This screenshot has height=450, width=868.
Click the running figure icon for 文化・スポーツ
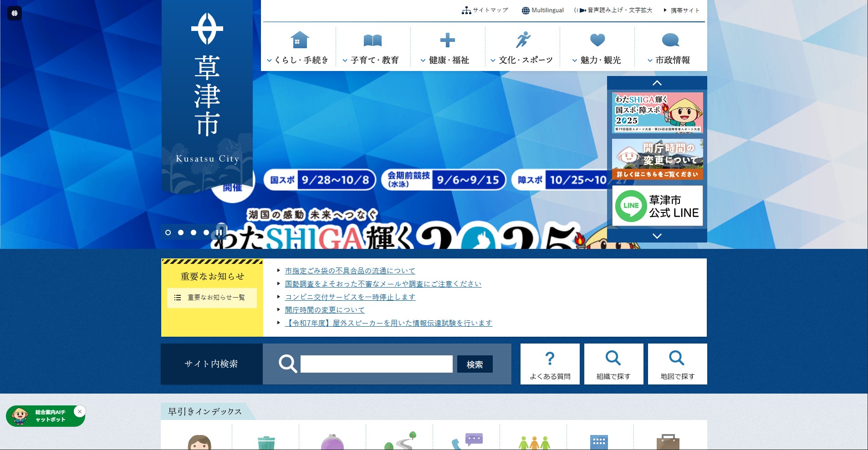tap(523, 40)
